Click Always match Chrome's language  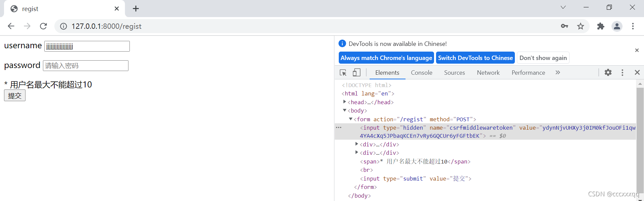386,58
